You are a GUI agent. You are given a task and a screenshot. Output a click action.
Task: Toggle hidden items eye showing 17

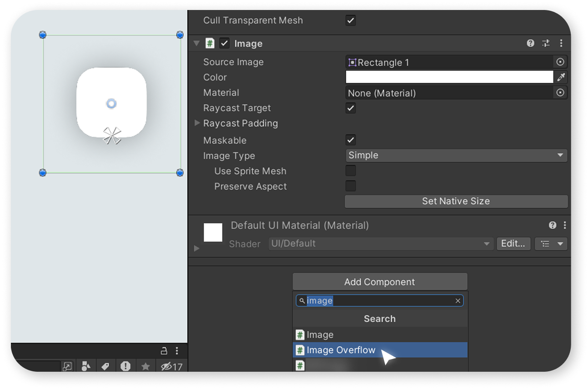coord(171,366)
